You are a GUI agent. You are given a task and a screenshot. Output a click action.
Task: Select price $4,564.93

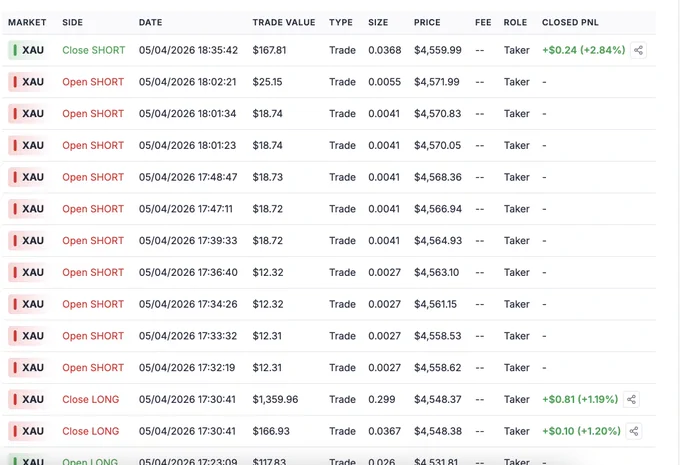(438, 241)
